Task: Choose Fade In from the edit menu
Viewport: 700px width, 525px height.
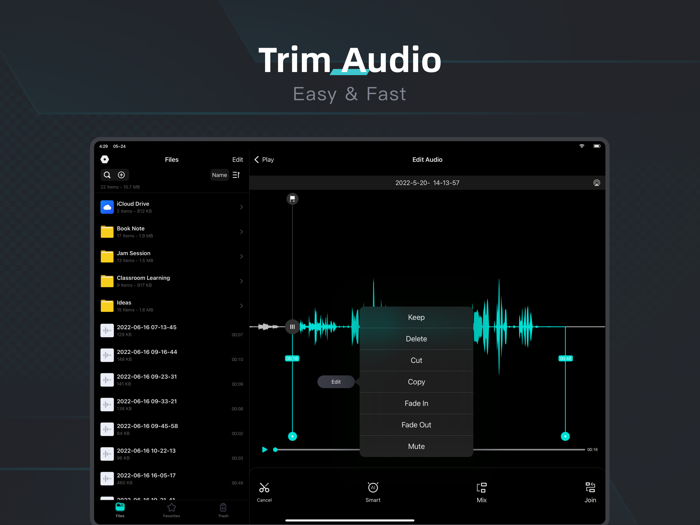Action: click(416, 403)
